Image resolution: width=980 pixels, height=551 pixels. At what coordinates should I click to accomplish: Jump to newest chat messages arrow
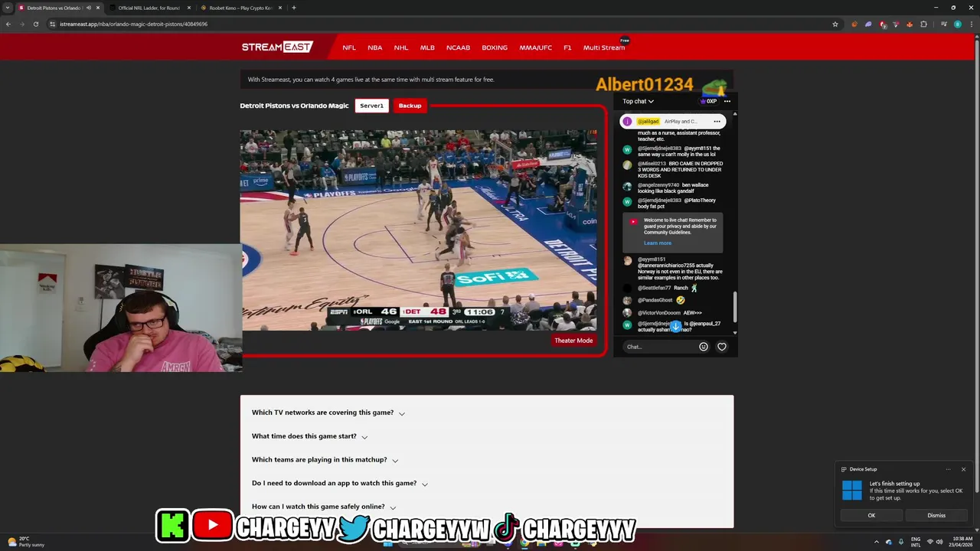tap(675, 326)
